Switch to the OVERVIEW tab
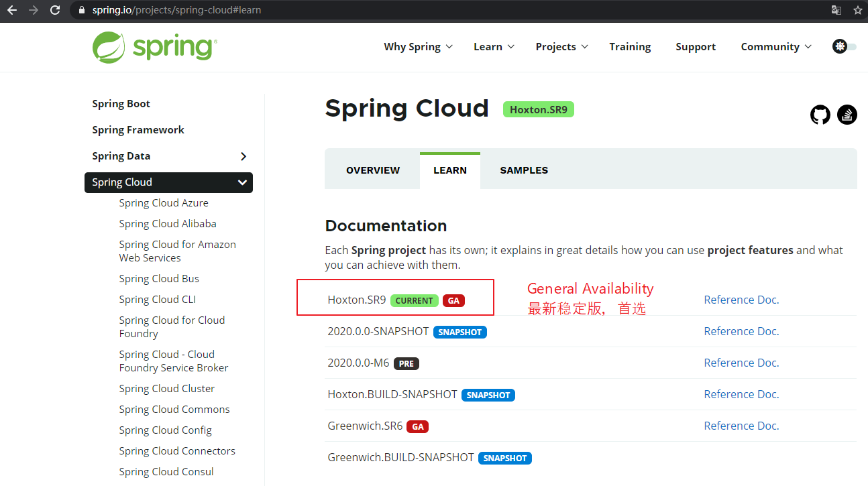This screenshot has width=868, height=486. (373, 170)
